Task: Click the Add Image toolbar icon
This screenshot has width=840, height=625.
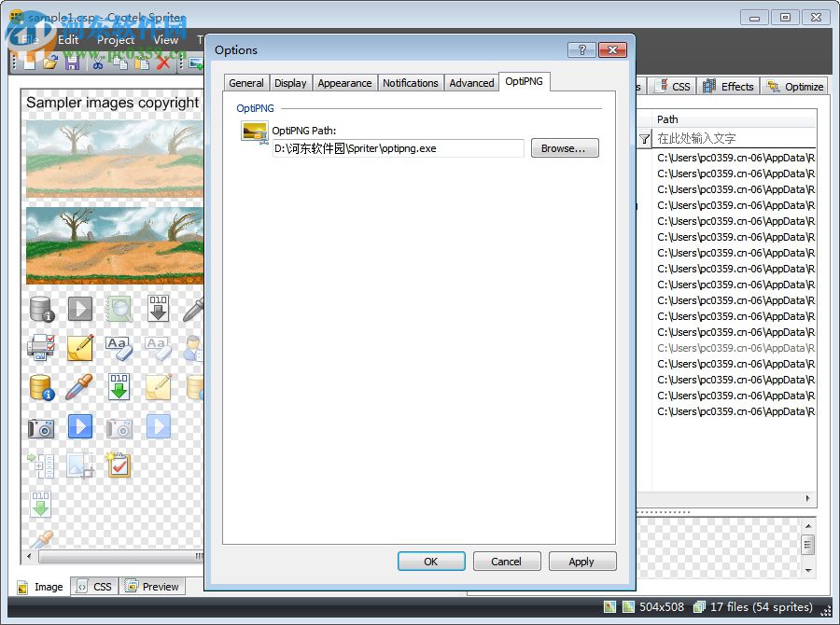Action: (x=196, y=63)
